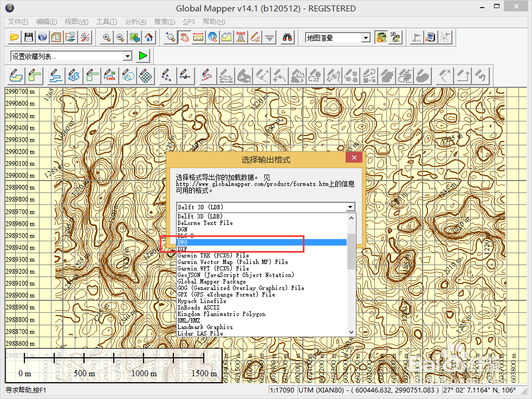Select the Create Line Feature digitizer icon
This screenshot has height=399, width=532.
point(55,76)
